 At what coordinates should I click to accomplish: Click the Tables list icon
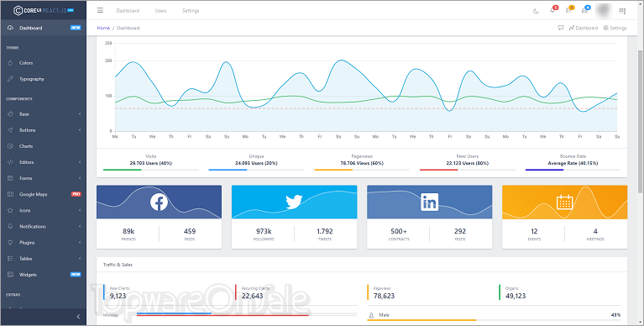coord(10,258)
